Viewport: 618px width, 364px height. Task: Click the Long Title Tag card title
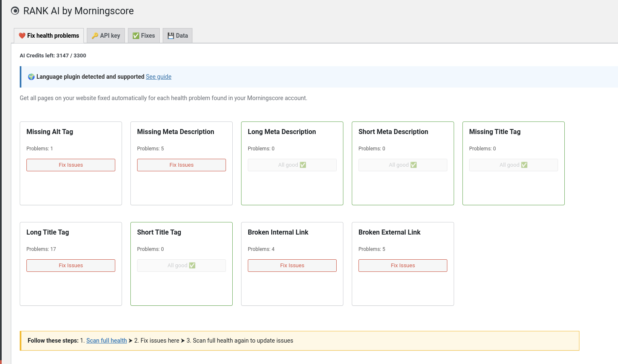48,232
